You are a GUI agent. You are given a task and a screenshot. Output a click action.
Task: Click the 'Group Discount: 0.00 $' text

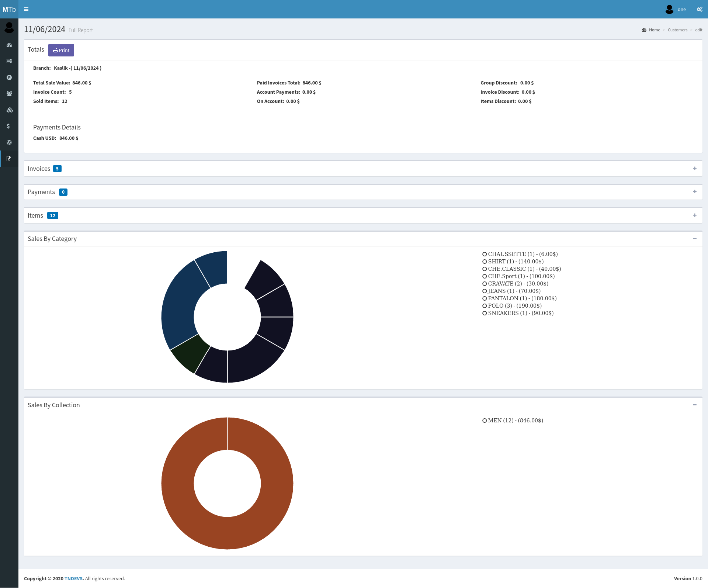tap(507, 83)
